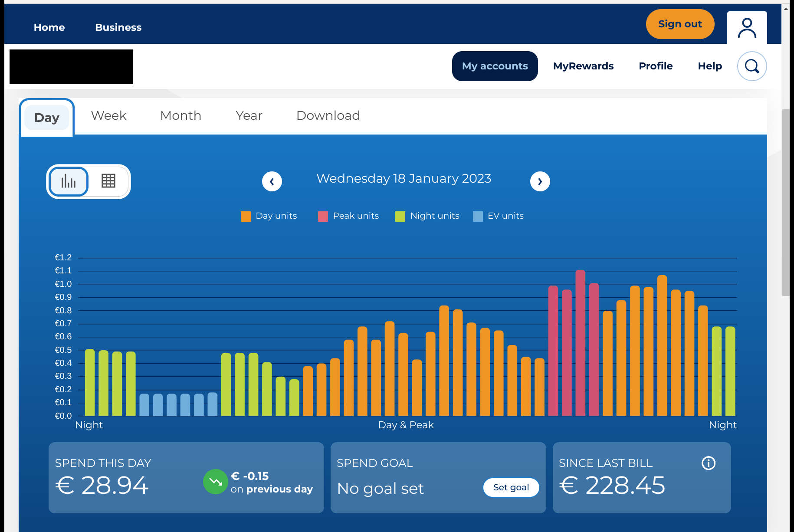Click the EV units legend label

click(x=505, y=216)
